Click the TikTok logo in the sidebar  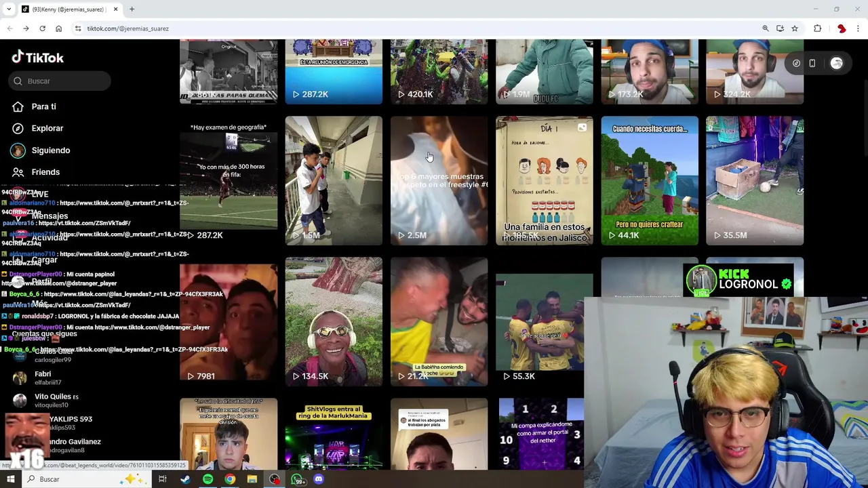point(37,58)
